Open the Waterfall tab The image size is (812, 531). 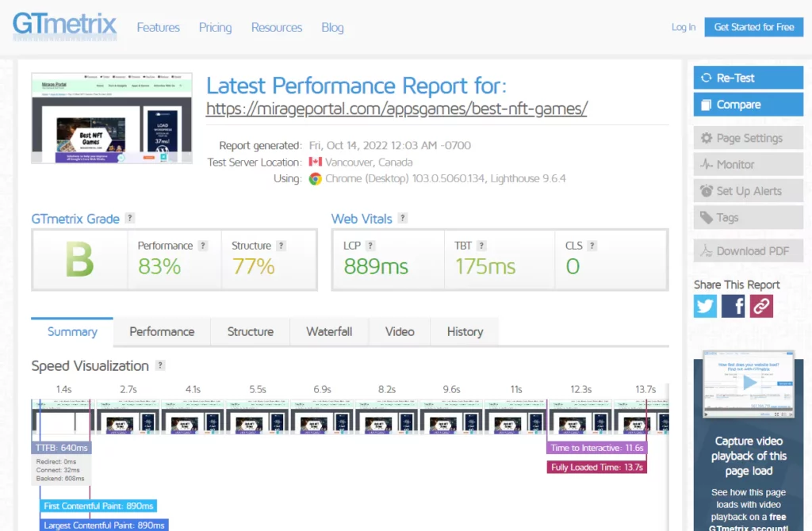(x=329, y=332)
